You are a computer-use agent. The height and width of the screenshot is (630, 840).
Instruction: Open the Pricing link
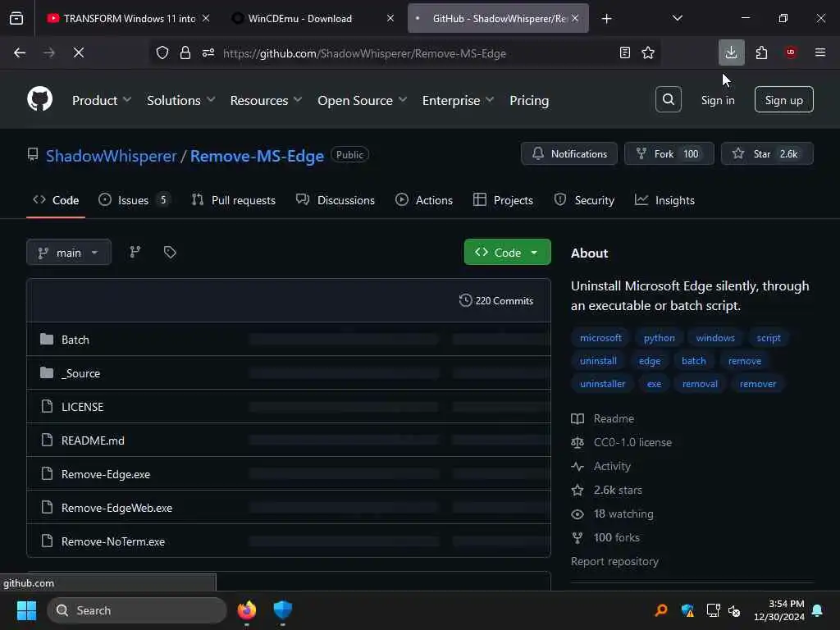[529, 100]
